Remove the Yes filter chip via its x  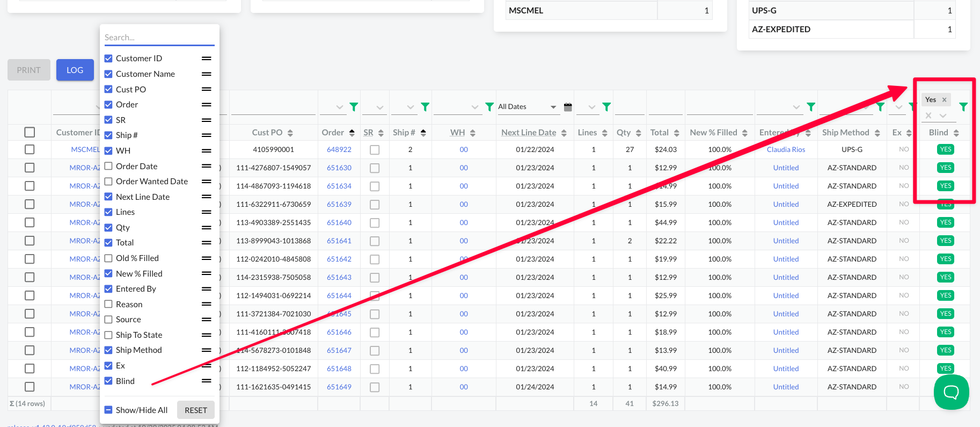click(944, 100)
